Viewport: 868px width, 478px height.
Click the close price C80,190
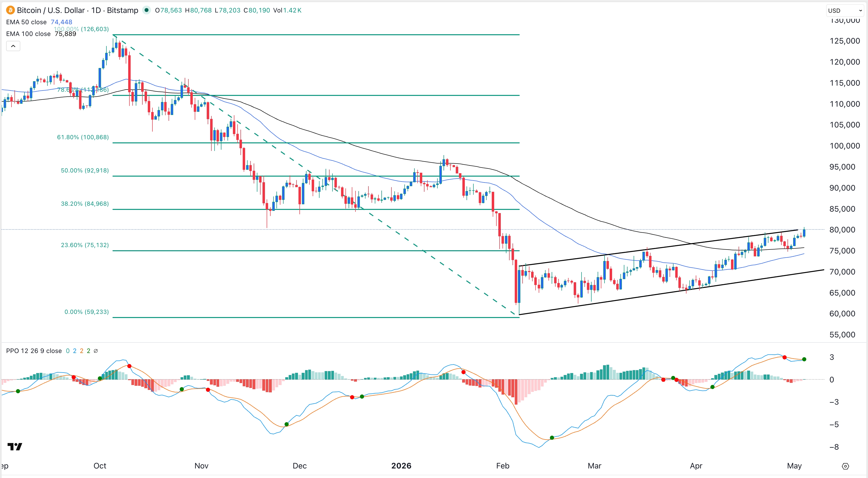point(257,11)
